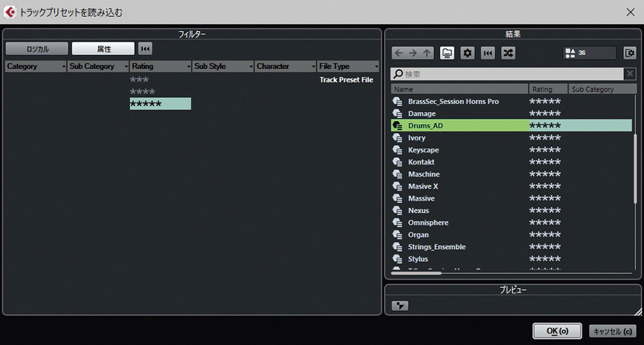Set rating stars for Omnisphere preset
Screen dimensions: 644x345
[545, 223]
